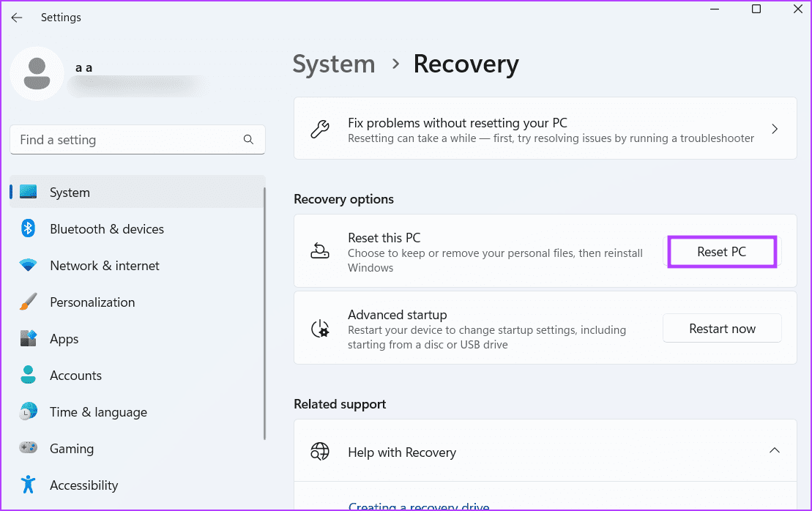812x511 pixels.
Task: Open Creating a recovery drive link
Action: (419, 506)
